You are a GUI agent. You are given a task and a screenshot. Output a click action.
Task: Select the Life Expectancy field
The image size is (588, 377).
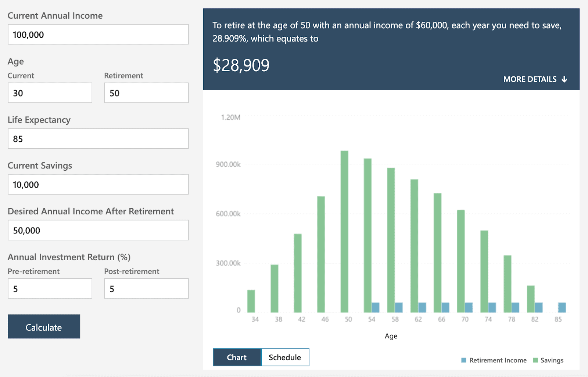click(x=98, y=139)
